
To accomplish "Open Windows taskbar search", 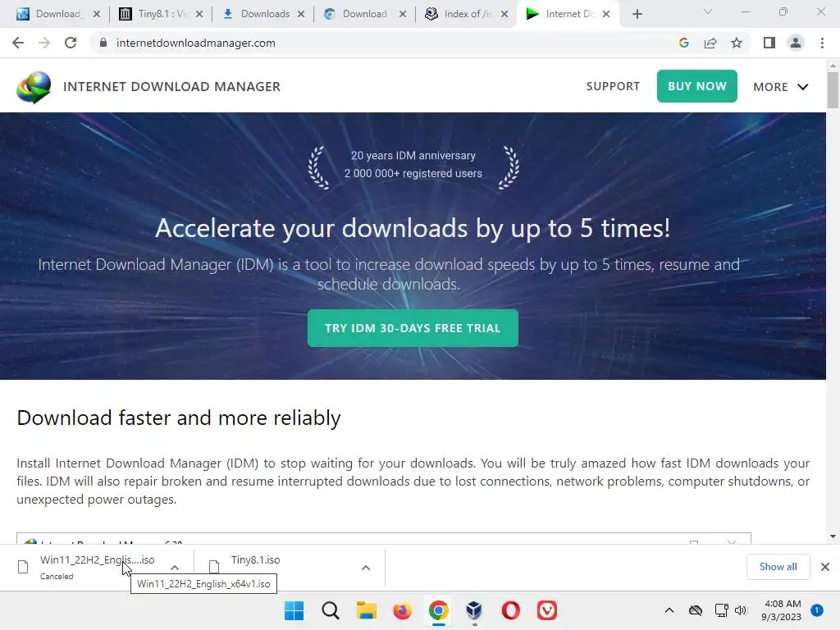I will coord(330,610).
